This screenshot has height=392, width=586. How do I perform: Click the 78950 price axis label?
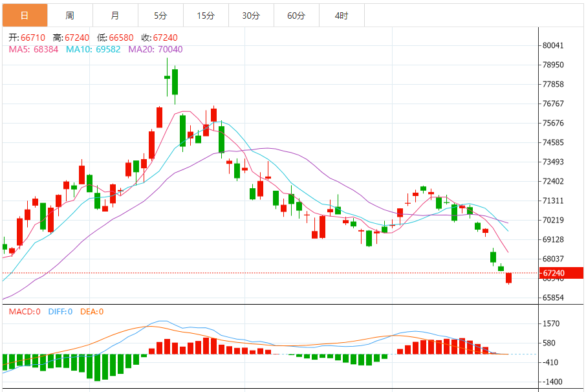point(553,65)
